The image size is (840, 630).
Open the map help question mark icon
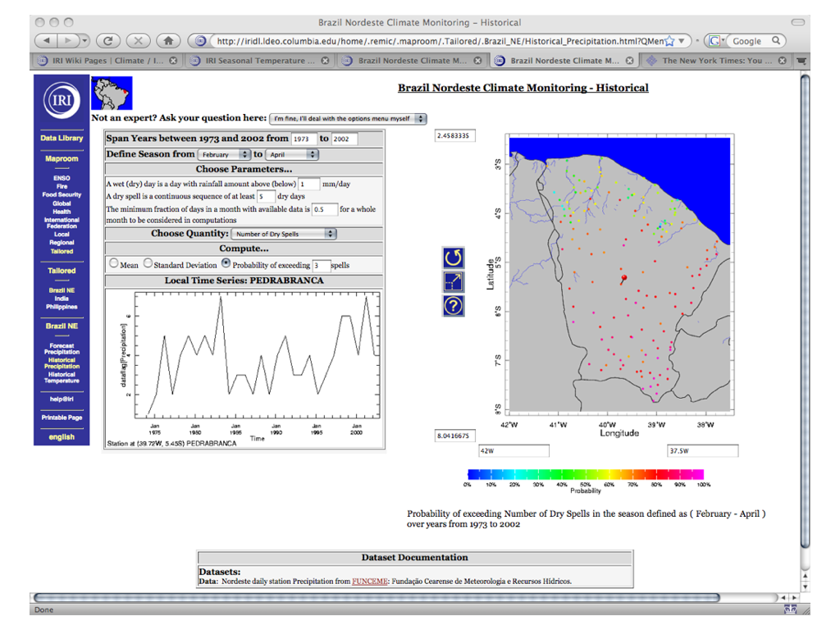(453, 306)
